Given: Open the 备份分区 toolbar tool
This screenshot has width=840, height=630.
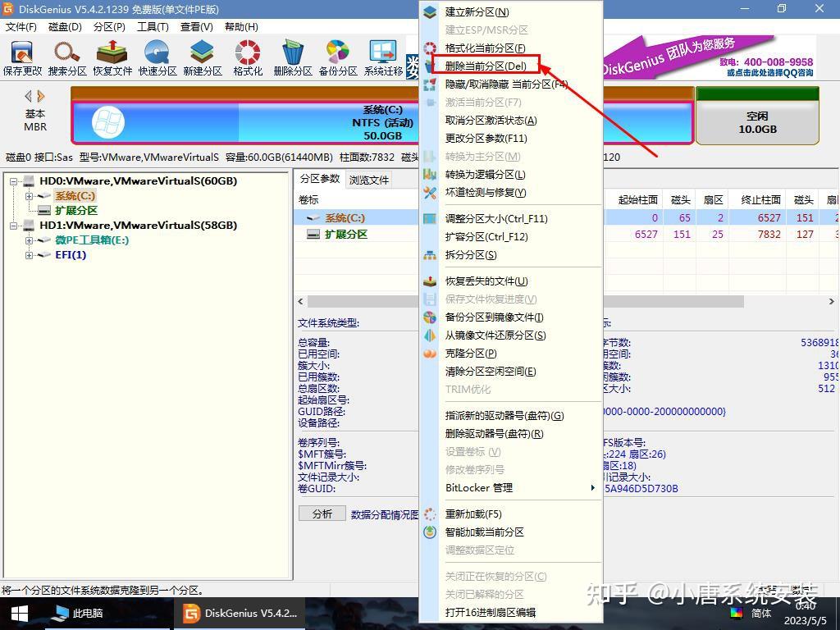Looking at the screenshot, I should pos(337,58).
